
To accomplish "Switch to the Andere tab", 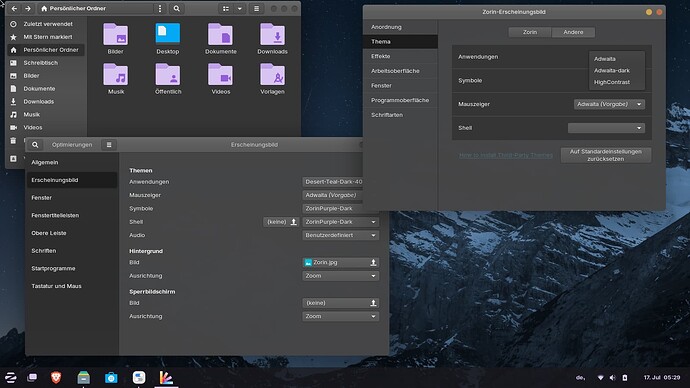I will pyautogui.click(x=573, y=32).
